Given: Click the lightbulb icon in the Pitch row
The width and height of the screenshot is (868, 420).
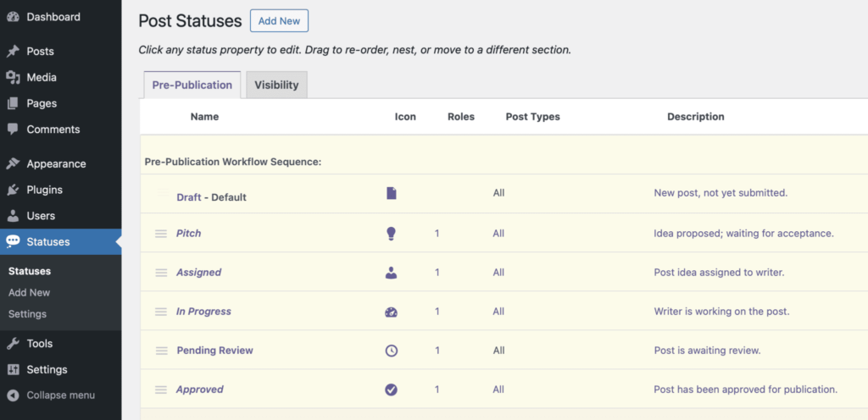Looking at the screenshot, I should [392, 233].
